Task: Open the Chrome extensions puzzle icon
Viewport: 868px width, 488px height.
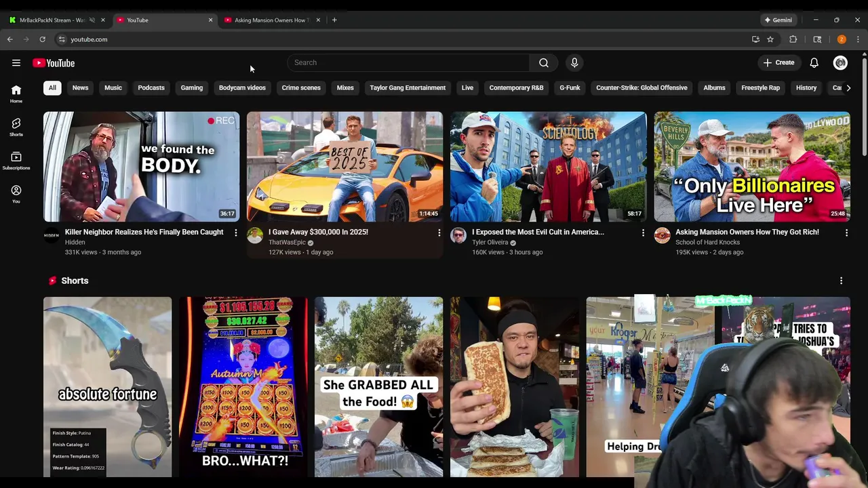Action: [793, 39]
